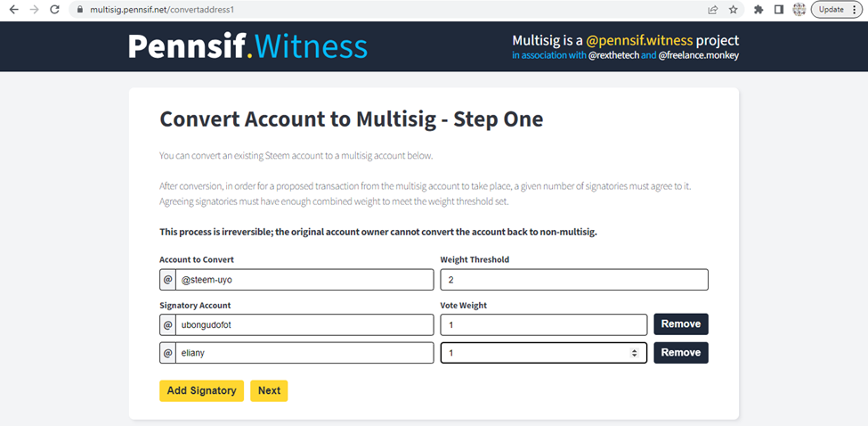This screenshot has height=426, width=868.
Task: Click the padlock site info icon
Action: click(81, 10)
